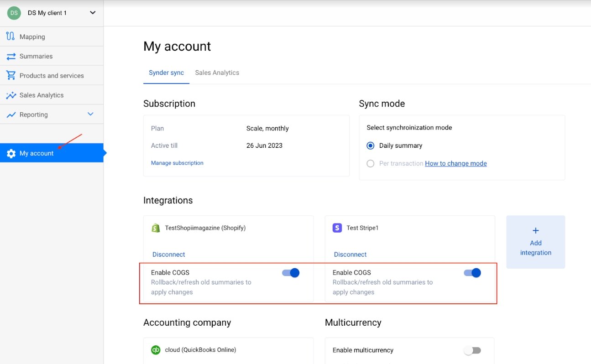The image size is (591, 364).
Task: Click the QuickBooks Online icon
Action: click(x=156, y=350)
